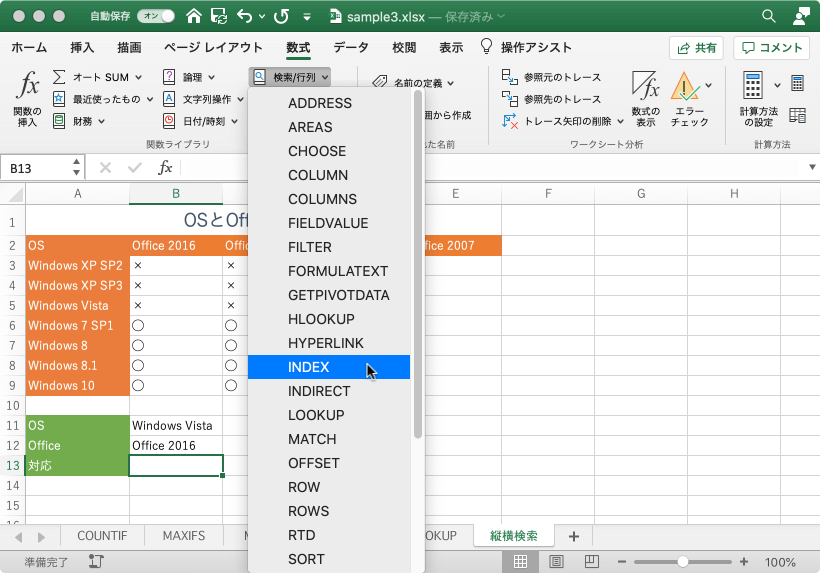The width and height of the screenshot is (820, 573).
Task: Click the Name Box showing B13
Action: point(37,168)
